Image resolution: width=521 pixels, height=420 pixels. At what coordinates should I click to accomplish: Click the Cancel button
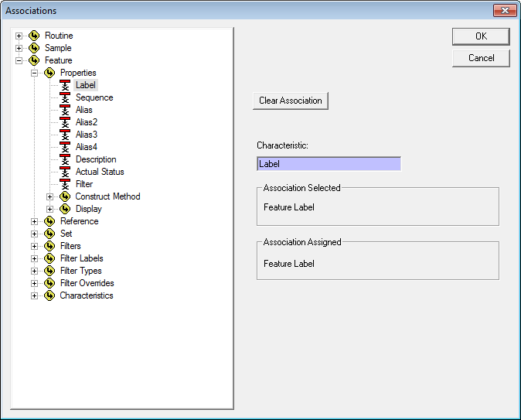click(x=481, y=58)
